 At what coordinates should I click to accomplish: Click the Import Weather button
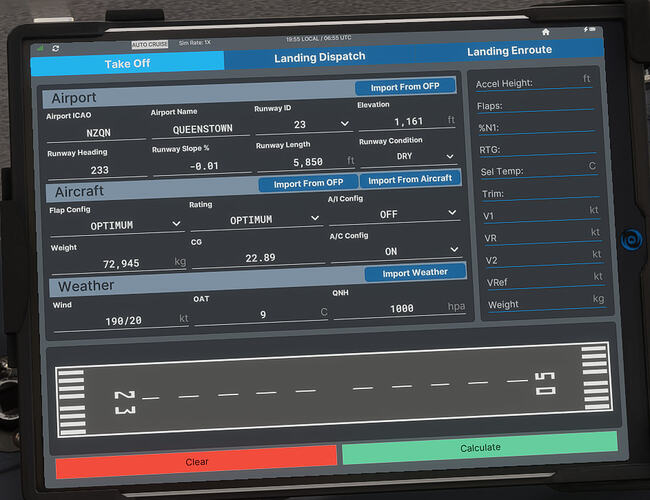(x=415, y=272)
